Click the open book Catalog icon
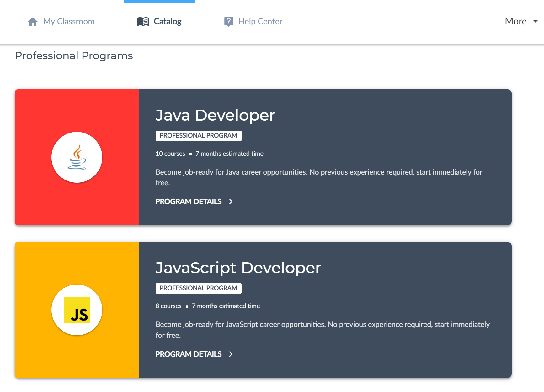 pyautogui.click(x=143, y=22)
